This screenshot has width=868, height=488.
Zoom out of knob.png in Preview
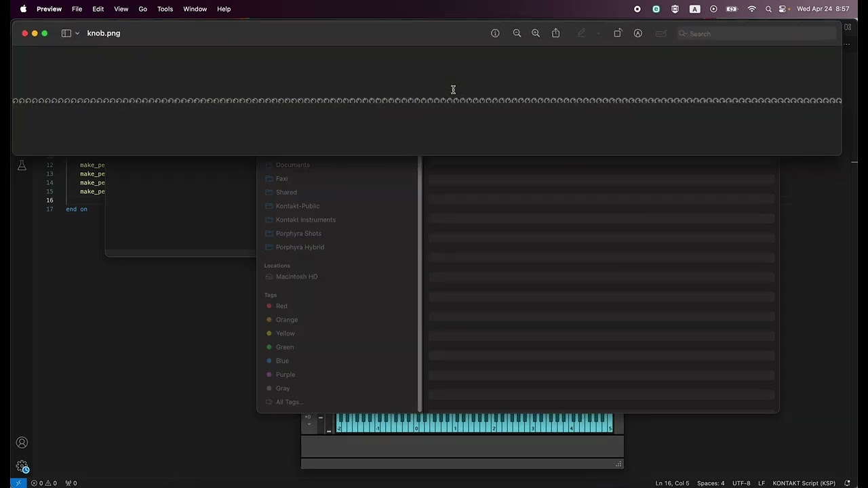pyautogui.click(x=517, y=33)
